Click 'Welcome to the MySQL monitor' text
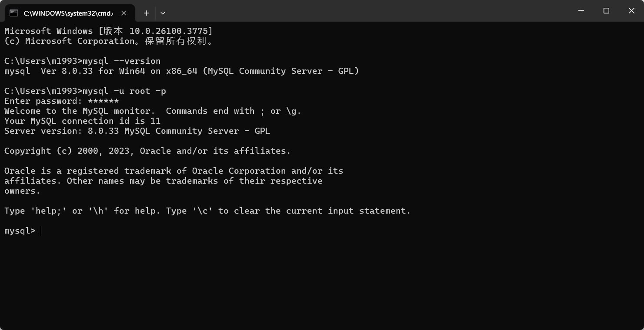The height and width of the screenshot is (330, 644). coord(80,111)
